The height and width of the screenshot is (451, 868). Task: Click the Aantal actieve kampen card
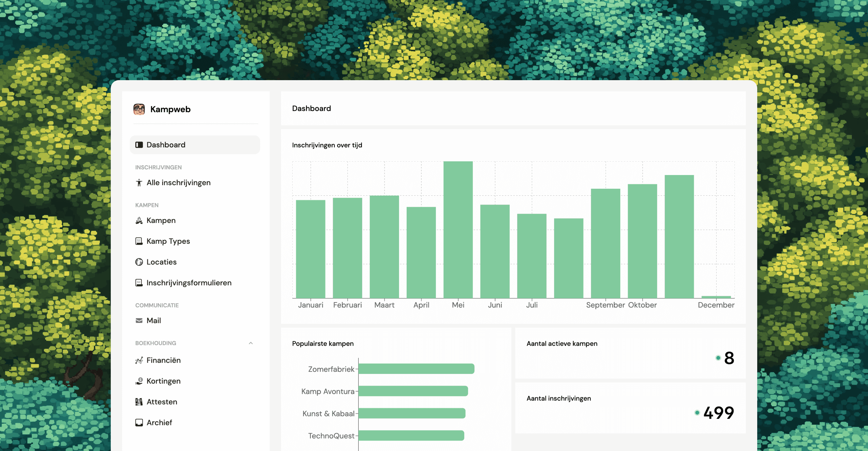point(630,353)
